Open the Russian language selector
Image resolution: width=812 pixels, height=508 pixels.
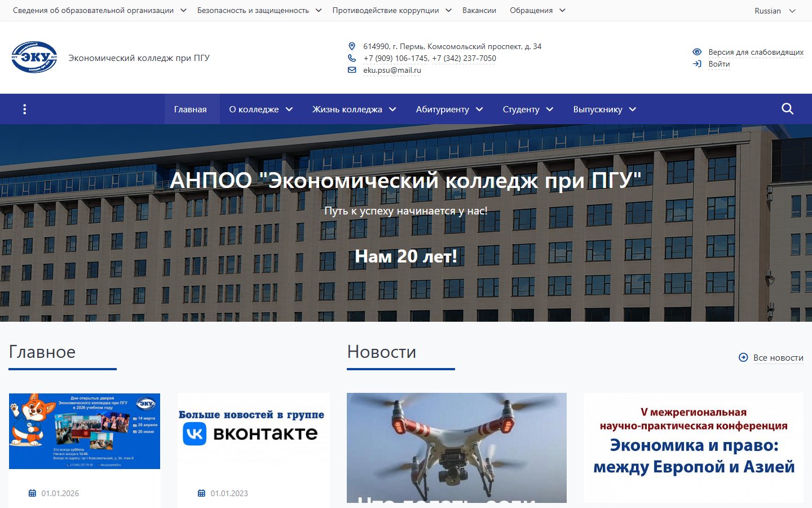click(775, 11)
